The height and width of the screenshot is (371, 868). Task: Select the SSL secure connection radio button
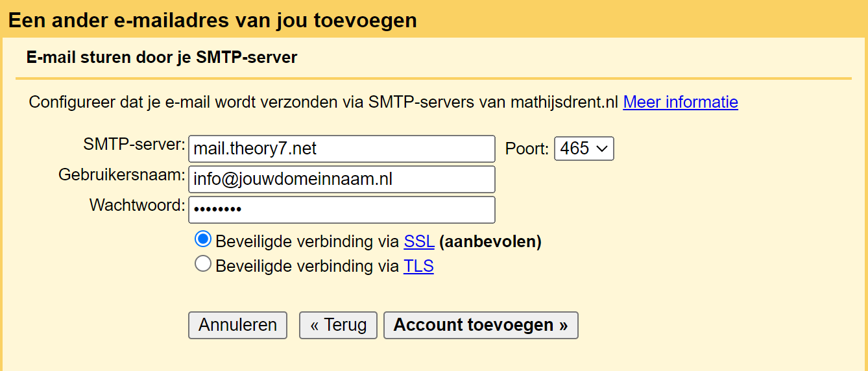pos(203,239)
